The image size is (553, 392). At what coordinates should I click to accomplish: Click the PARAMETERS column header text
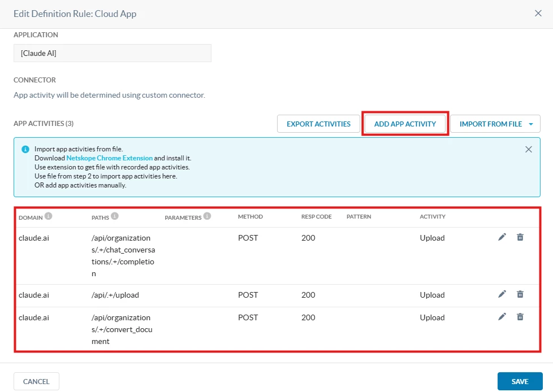click(183, 217)
